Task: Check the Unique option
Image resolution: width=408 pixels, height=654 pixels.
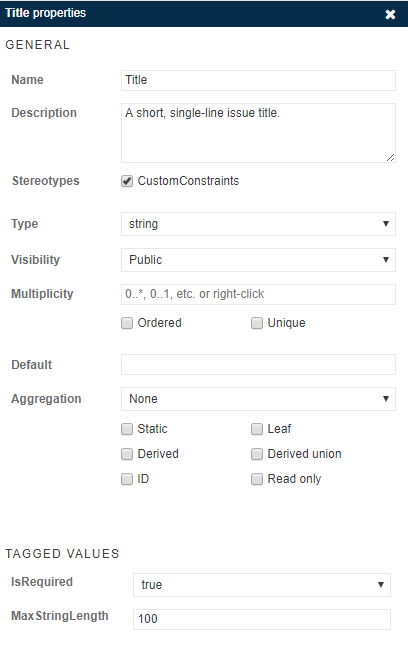Action: click(257, 323)
